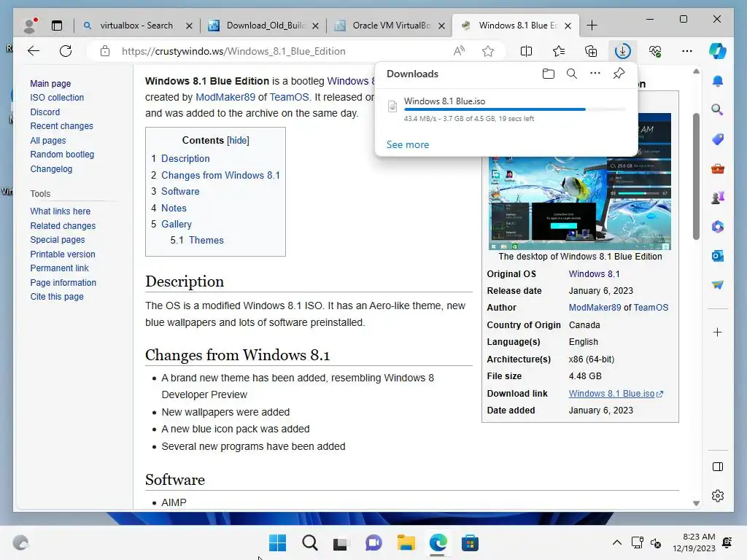Open Browser essentials heart icon
The height and width of the screenshot is (560, 747).
pos(655,51)
